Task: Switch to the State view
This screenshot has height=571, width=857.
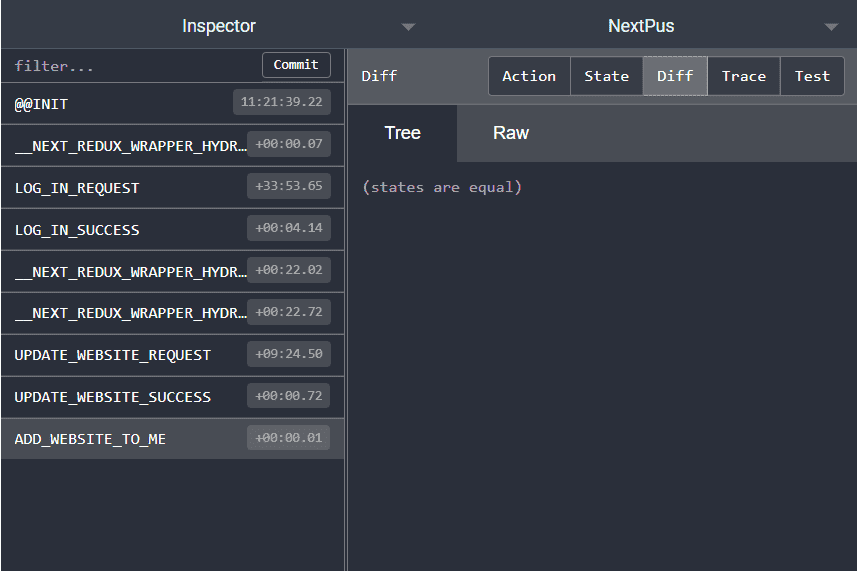Action: pos(606,76)
